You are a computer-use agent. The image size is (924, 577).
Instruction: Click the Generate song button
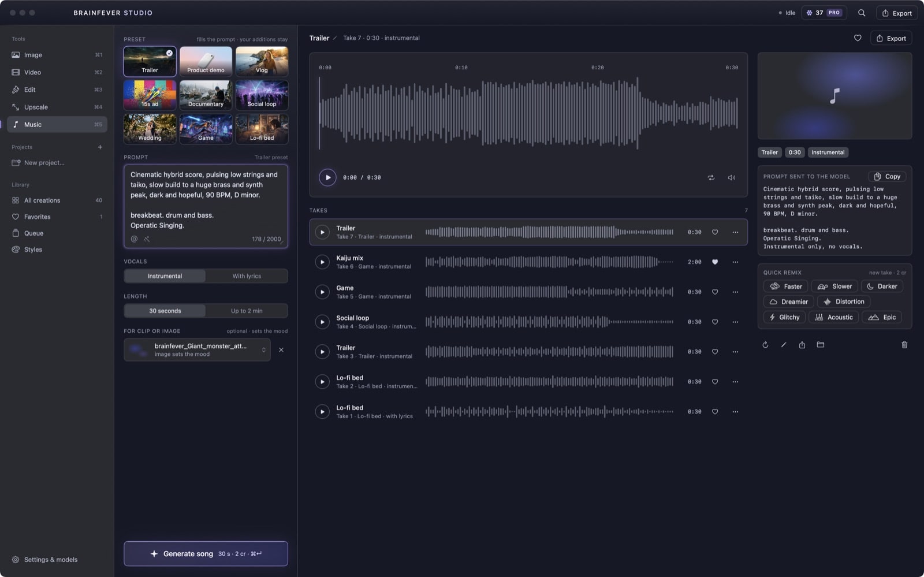pyautogui.click(x=206, y=553)
